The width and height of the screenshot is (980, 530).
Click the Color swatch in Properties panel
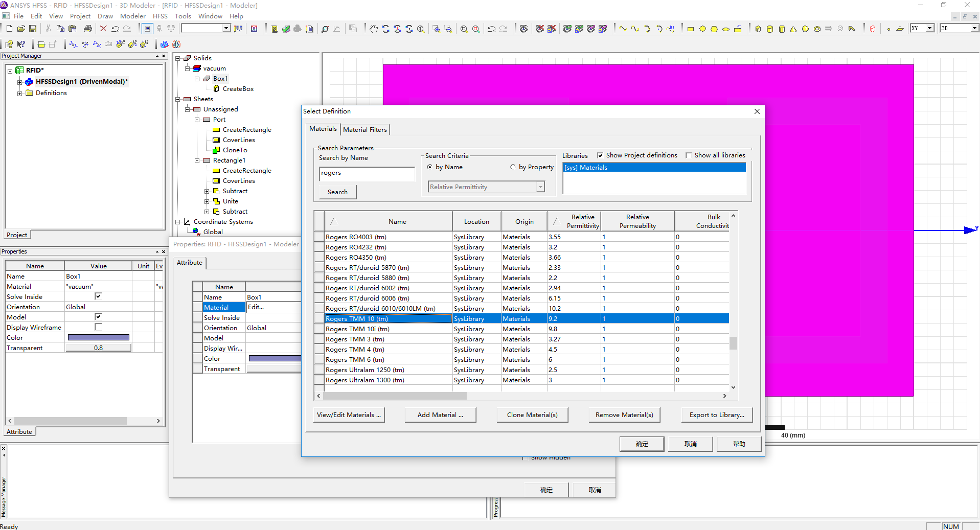coord(98,338)
